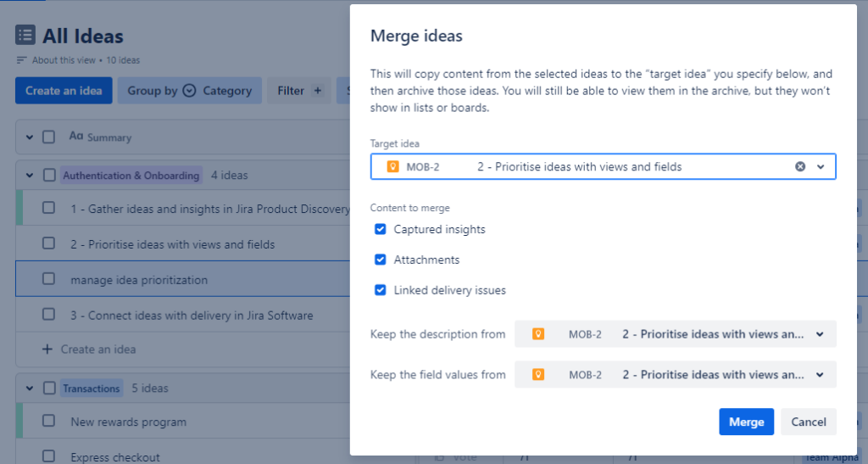Tick checkbox for '3 - Connect ideas with delivery'

[48, 315]
